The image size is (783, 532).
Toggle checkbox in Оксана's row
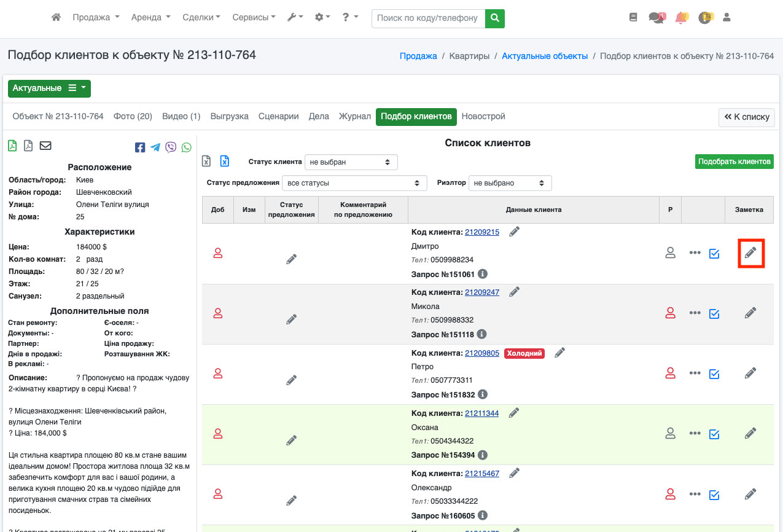tap(714, 434)
